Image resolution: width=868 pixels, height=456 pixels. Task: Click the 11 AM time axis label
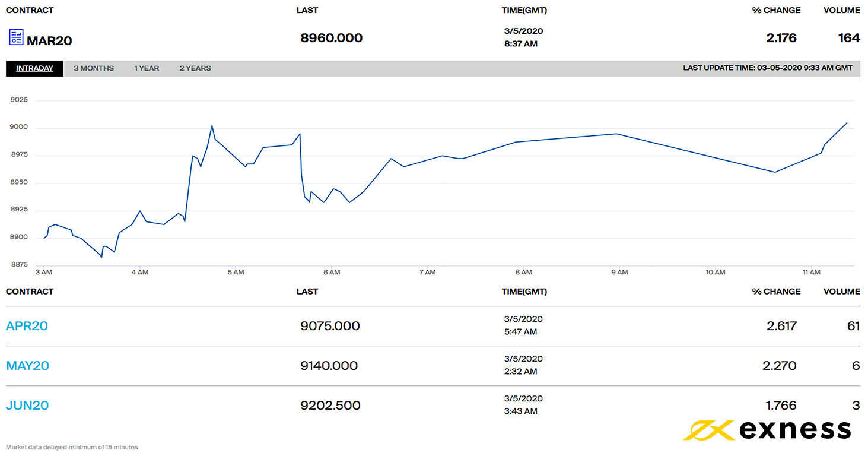coord(811,273)
